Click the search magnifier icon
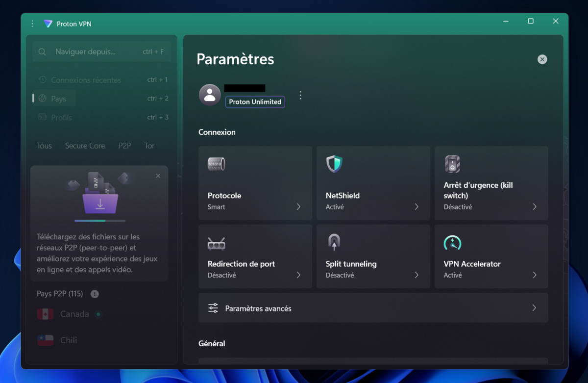The width and height of the screenshot is (588, 383). [x=42, y=51]
